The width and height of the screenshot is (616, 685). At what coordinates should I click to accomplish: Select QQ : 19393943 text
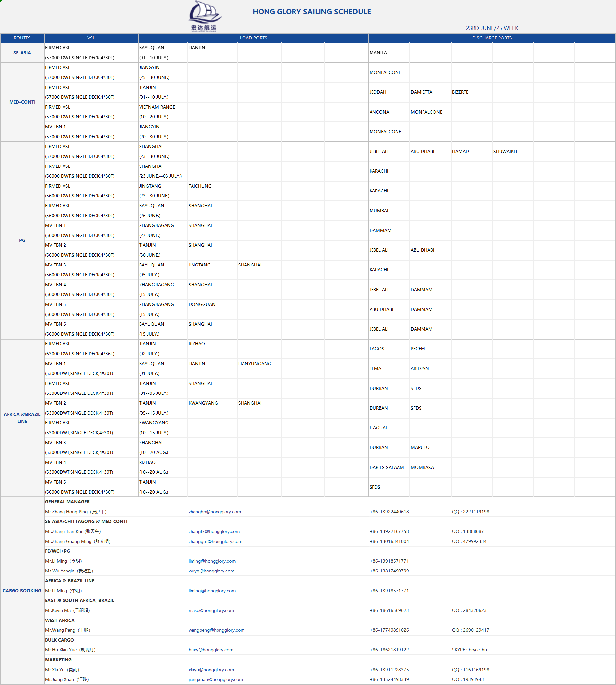click(x=468, y=679)
